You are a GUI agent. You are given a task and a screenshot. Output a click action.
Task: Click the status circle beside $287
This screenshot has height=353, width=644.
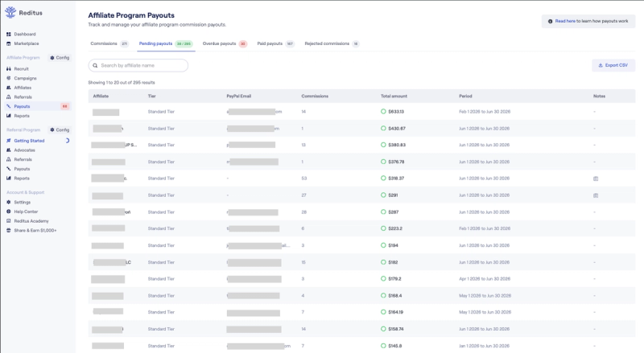383,211
